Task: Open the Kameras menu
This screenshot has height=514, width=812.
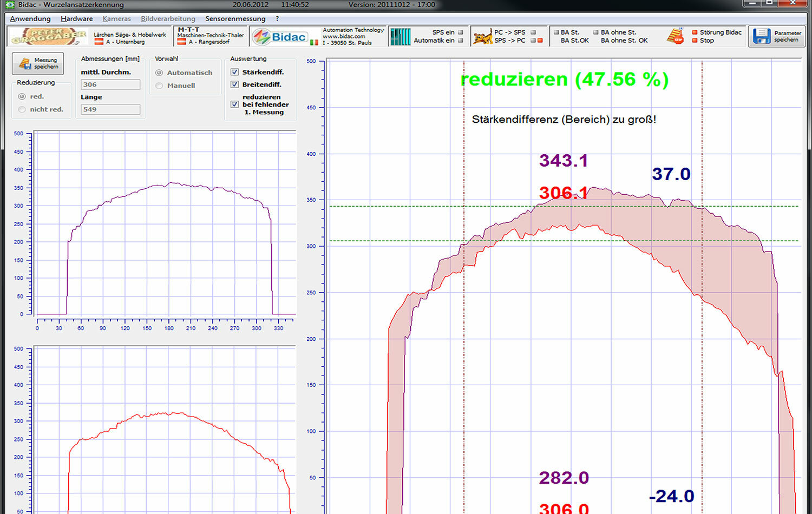Action: pos(117,18)
